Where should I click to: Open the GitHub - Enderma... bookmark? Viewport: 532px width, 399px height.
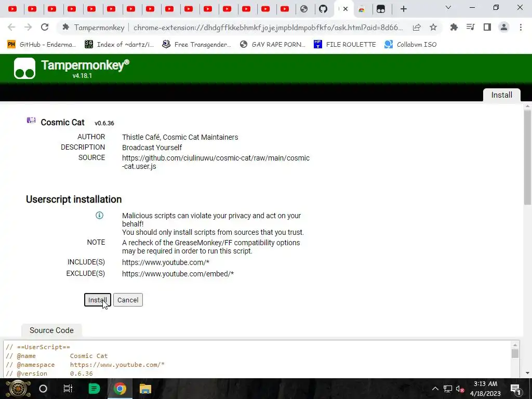42,45
